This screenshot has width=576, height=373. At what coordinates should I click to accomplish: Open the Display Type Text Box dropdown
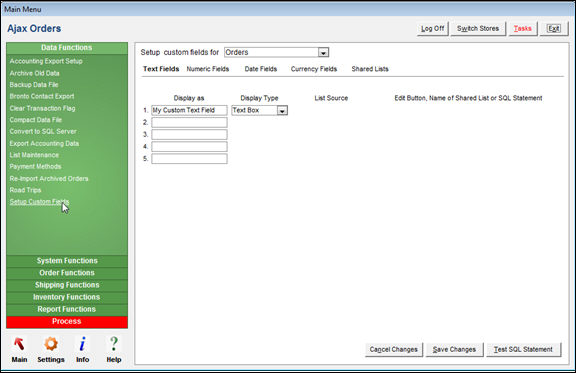tap(282, 110)
